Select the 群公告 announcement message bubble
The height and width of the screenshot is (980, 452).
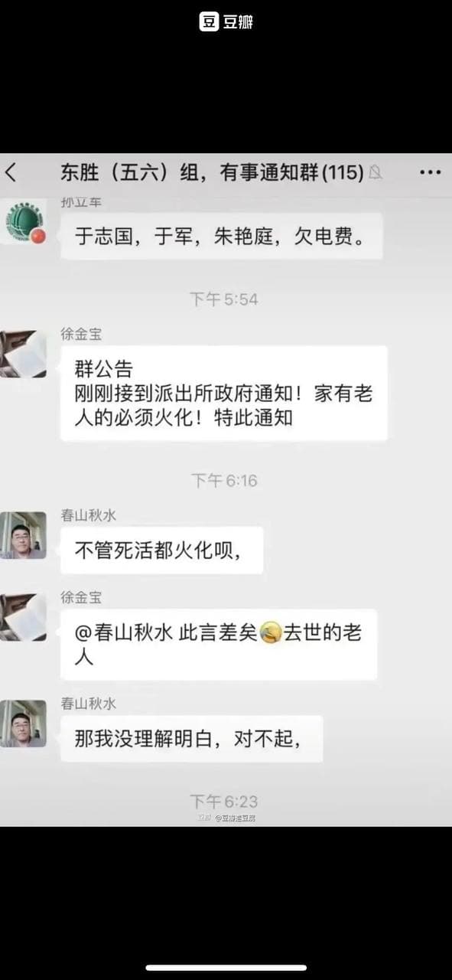pos(224,394)
